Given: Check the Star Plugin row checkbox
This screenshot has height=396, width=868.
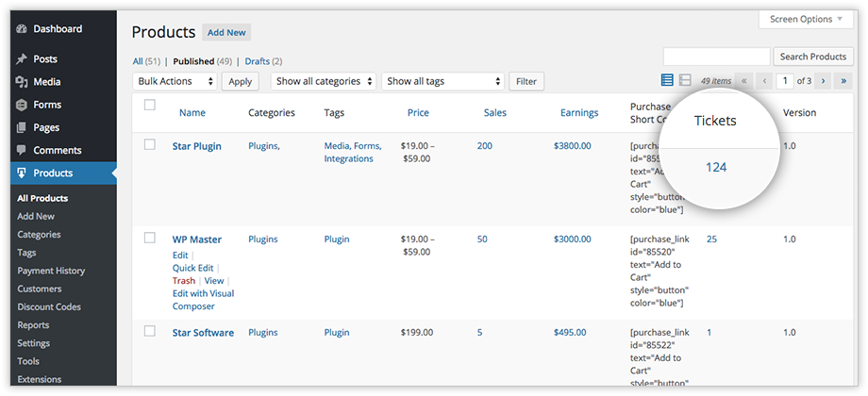Looking at the screenshot, I should click(149, 144).
